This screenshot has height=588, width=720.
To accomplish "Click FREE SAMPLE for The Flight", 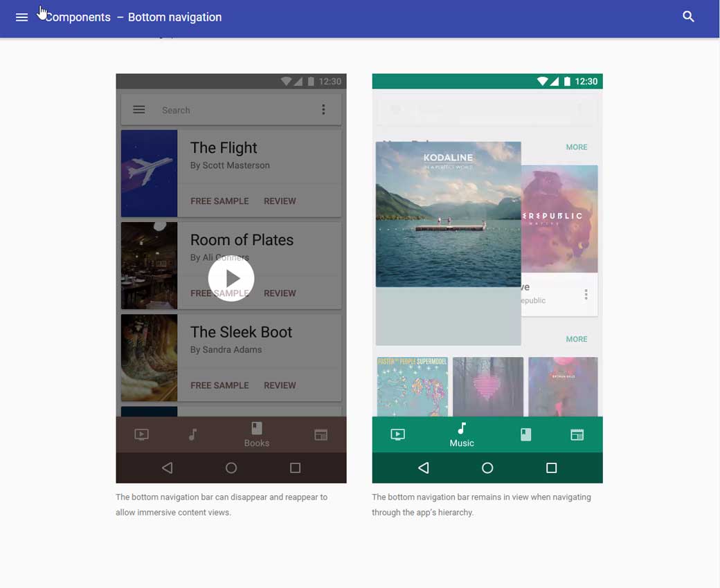I will tap(219, 201).
